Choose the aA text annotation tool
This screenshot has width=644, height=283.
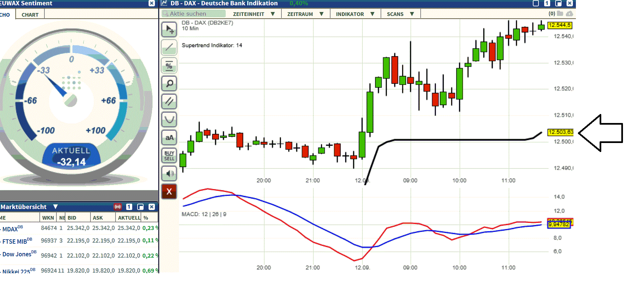click(x=169, y=137)
